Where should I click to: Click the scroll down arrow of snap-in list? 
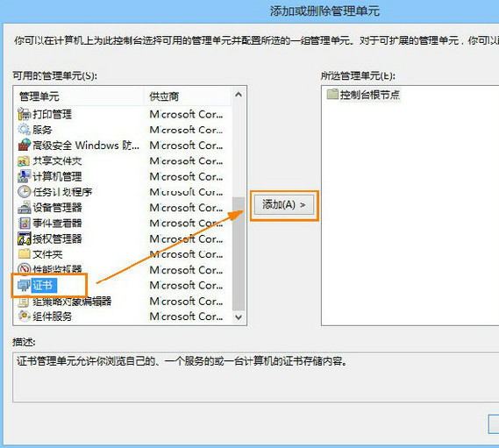coord(239,316)
